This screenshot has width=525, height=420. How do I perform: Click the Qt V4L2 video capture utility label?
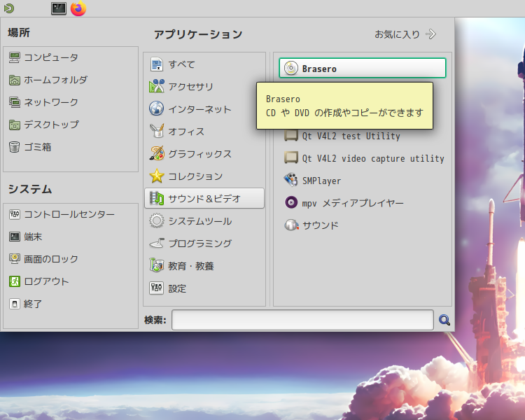(373, 158)
